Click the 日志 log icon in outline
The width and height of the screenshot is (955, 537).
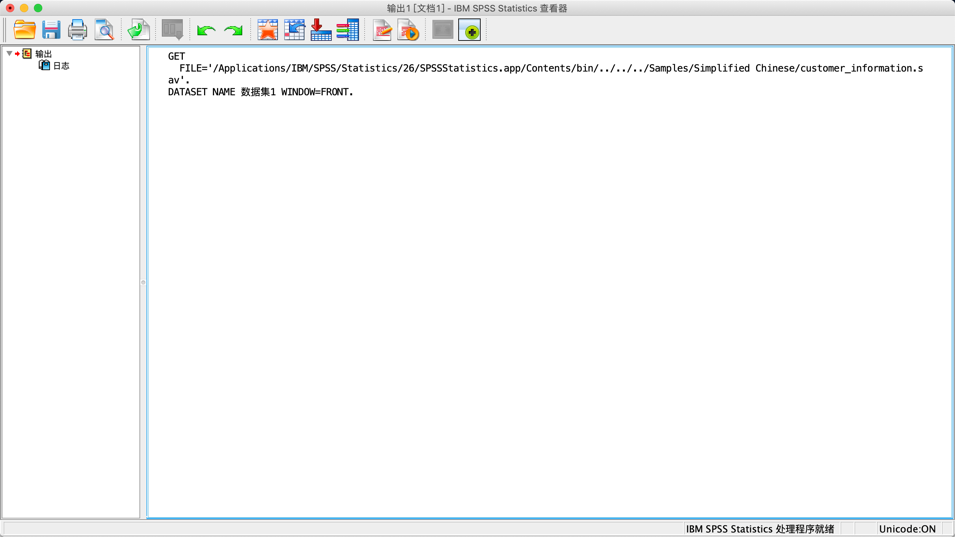click(44, 65)
